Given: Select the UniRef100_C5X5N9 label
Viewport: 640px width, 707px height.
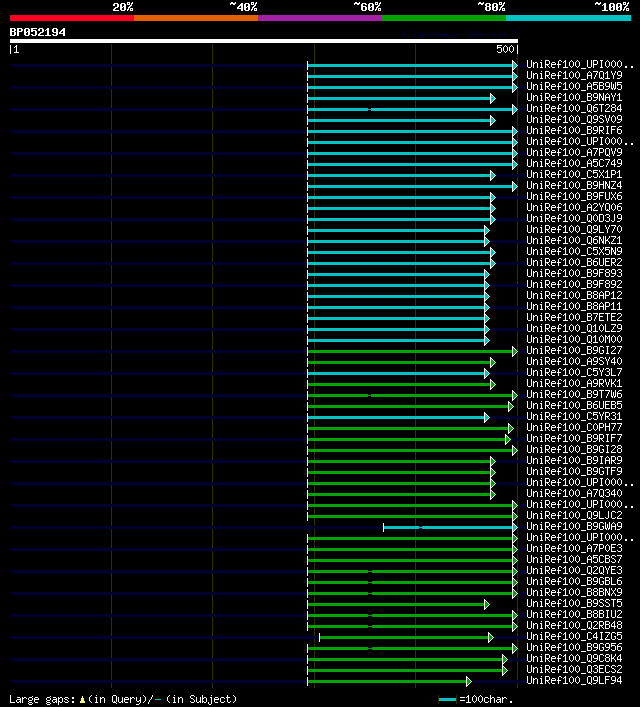Looking at the screenshot, I should tap(574, 251).
